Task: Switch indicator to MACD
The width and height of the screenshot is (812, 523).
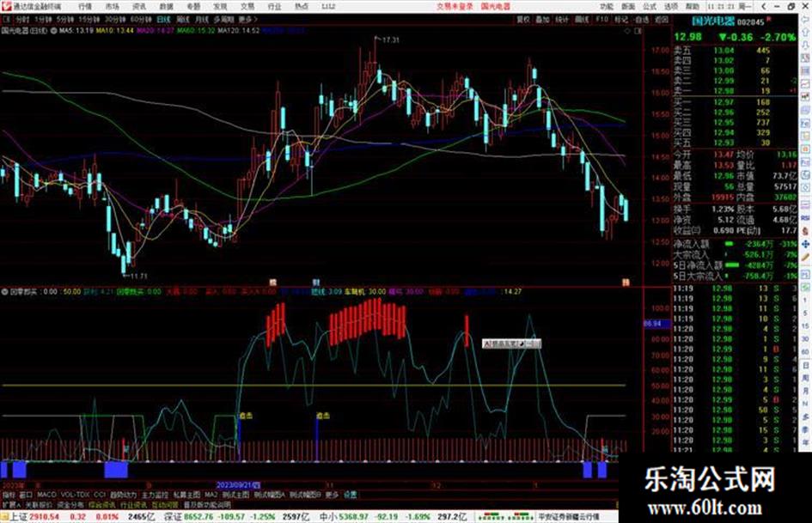Action: click(x=46, y=495)
